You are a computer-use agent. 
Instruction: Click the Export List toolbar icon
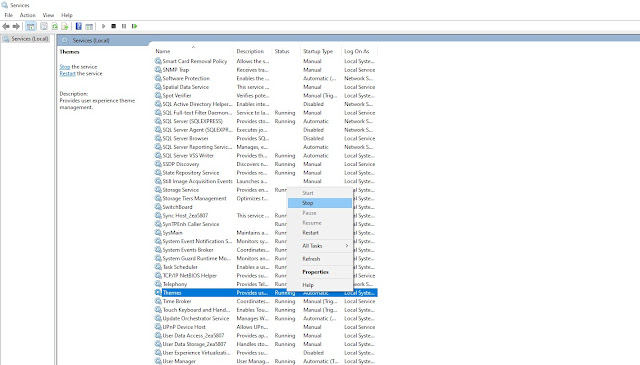[x=64, y=26]
